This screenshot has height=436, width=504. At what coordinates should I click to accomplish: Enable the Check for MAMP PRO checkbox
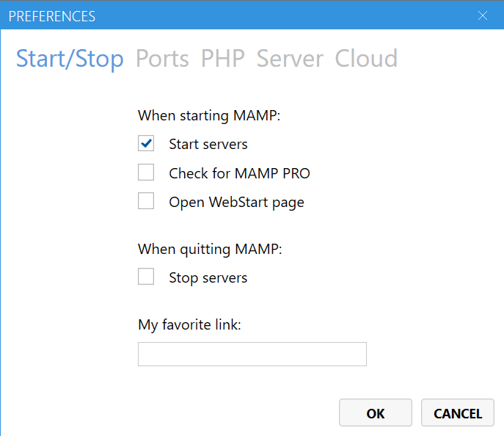click(x=146, y=173)
